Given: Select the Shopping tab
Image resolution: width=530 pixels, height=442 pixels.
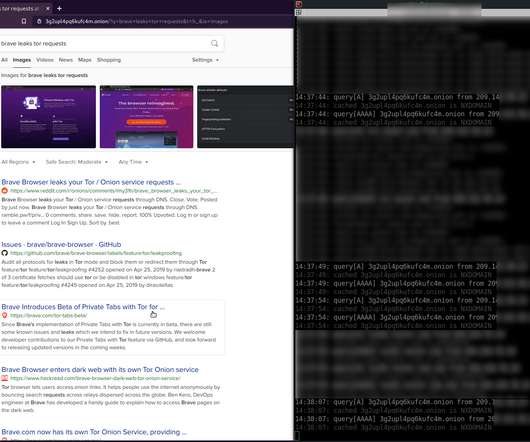Looking at the screenshot, I should [x=109, y=60].
